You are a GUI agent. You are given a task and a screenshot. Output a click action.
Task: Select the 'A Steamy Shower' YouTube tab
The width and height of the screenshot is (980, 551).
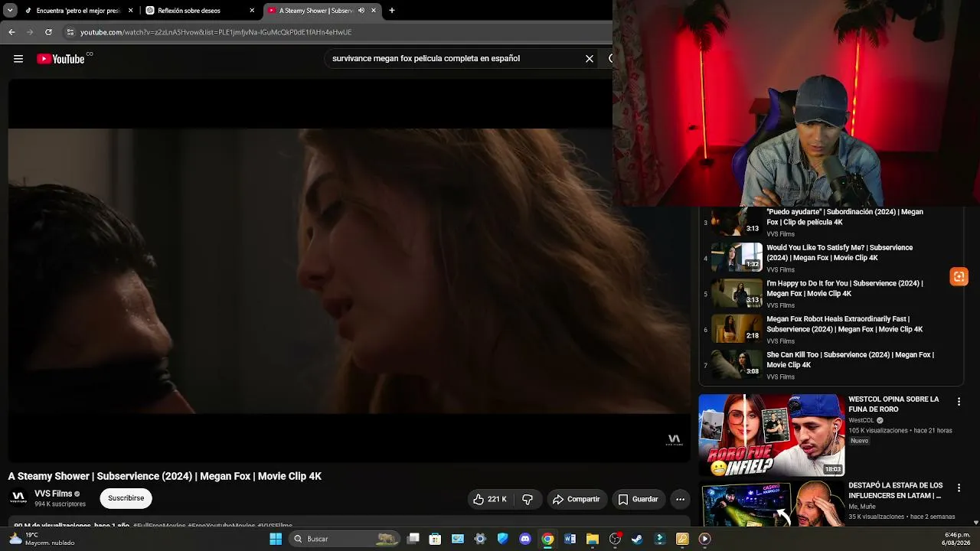[322, 11]
